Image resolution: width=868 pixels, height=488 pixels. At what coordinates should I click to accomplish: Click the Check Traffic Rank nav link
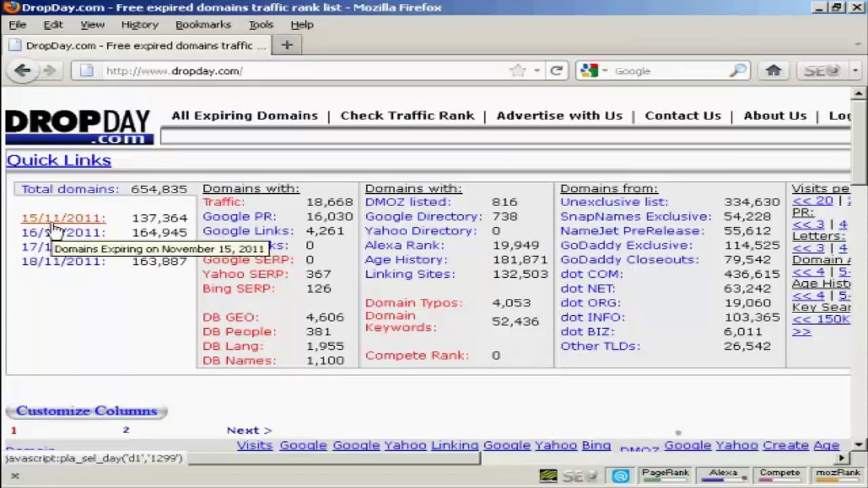(x=408, y=115)
